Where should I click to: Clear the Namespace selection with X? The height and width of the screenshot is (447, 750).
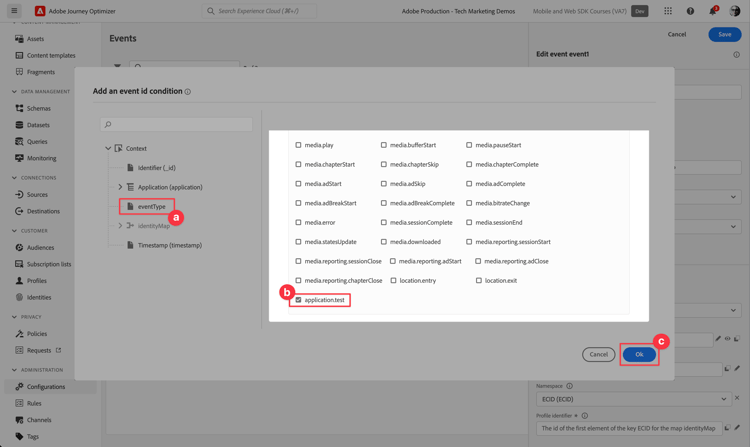pos(737,398)
